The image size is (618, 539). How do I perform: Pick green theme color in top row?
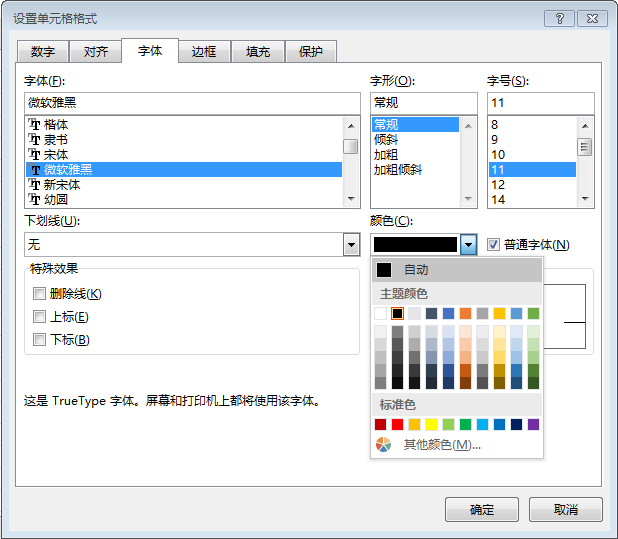point(533,313)
